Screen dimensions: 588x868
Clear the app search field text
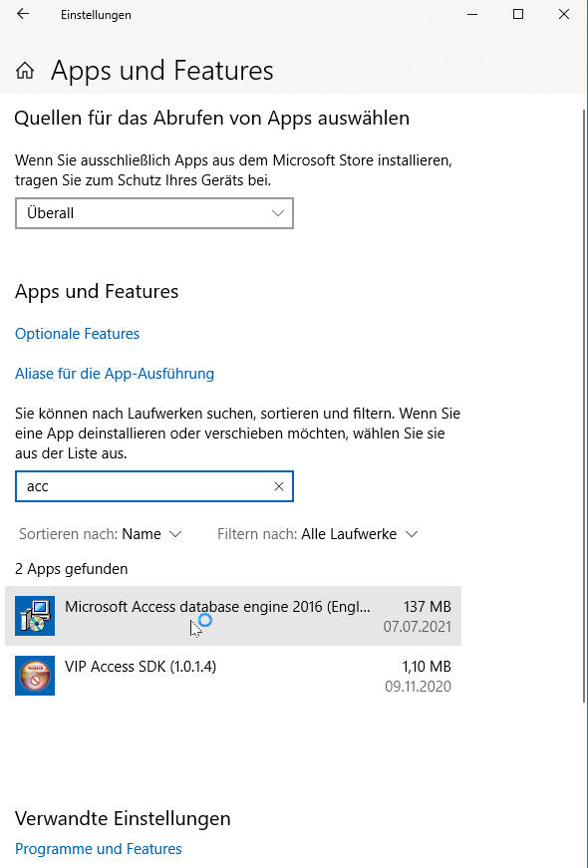(279, 486)
